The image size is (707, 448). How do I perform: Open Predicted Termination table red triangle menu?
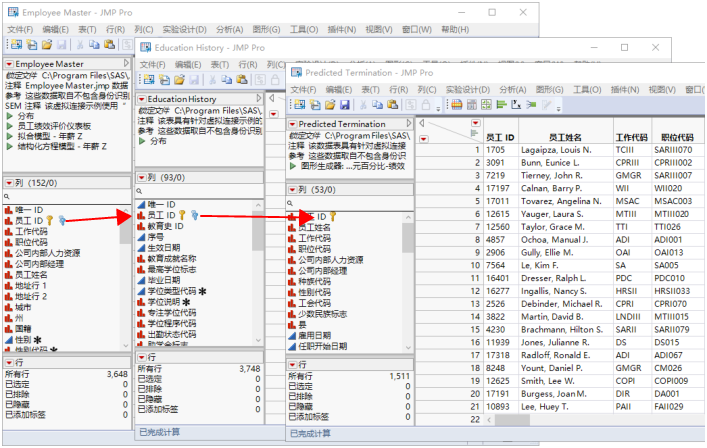pyautogui.click(x=293, y=124)
